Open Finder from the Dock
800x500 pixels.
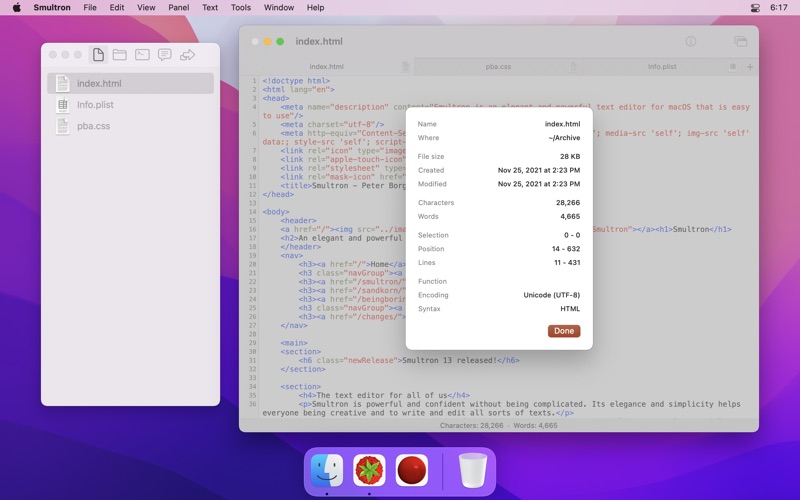[327, 470]
